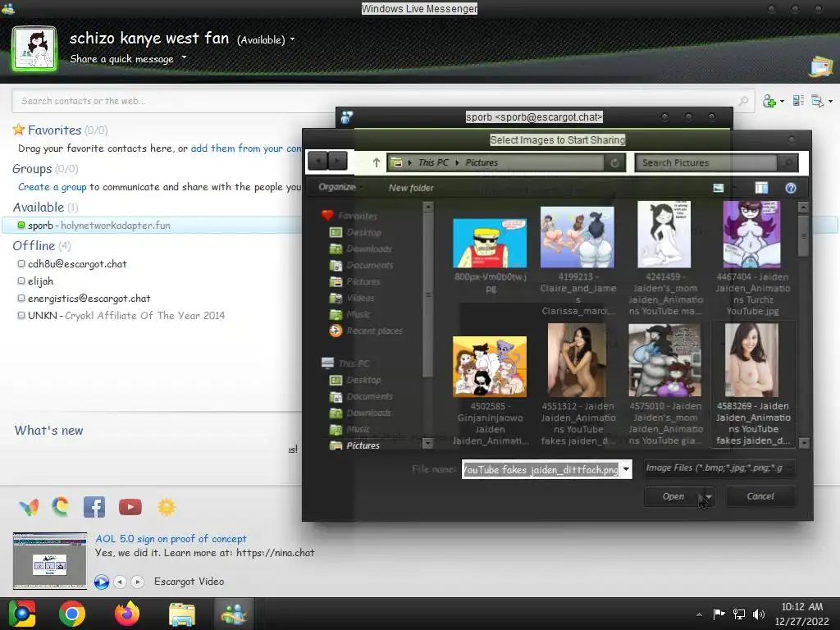The width and height of the screenshot is (840, 630).
Task: Open the File name dropdown arrow
Action: pyautogui.click(x=626, y=469)
